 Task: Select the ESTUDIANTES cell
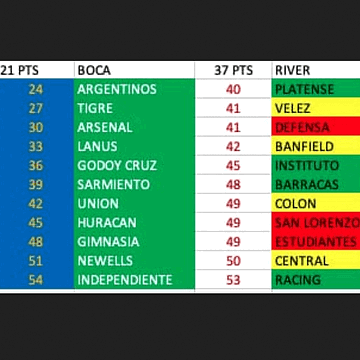(x=316, y=241)
